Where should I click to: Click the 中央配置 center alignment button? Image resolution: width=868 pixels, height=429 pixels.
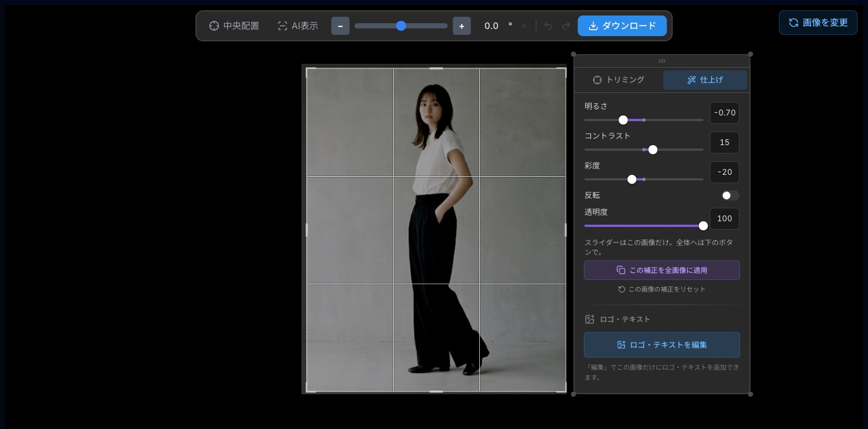[x=234, y=26]
